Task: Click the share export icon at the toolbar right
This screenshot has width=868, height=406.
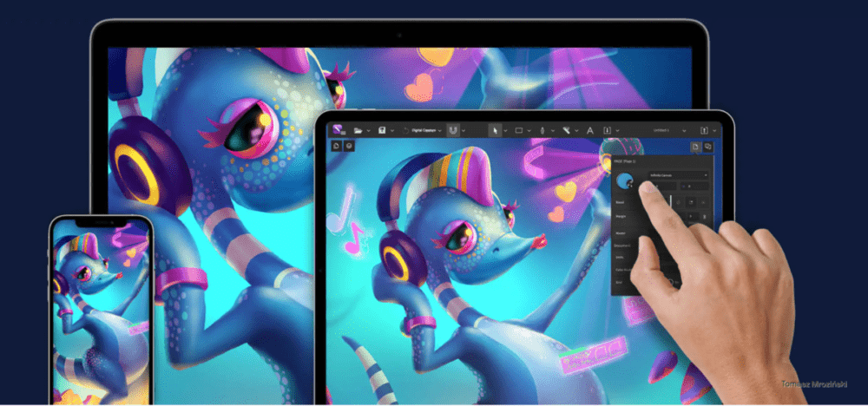Action: [x=704, y=130]
